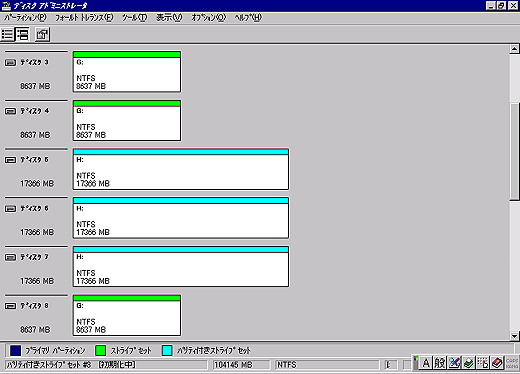This screenshot has height=374, width=520.
Task: Open the 表示(V) menu
Action: tap(169, 18)
